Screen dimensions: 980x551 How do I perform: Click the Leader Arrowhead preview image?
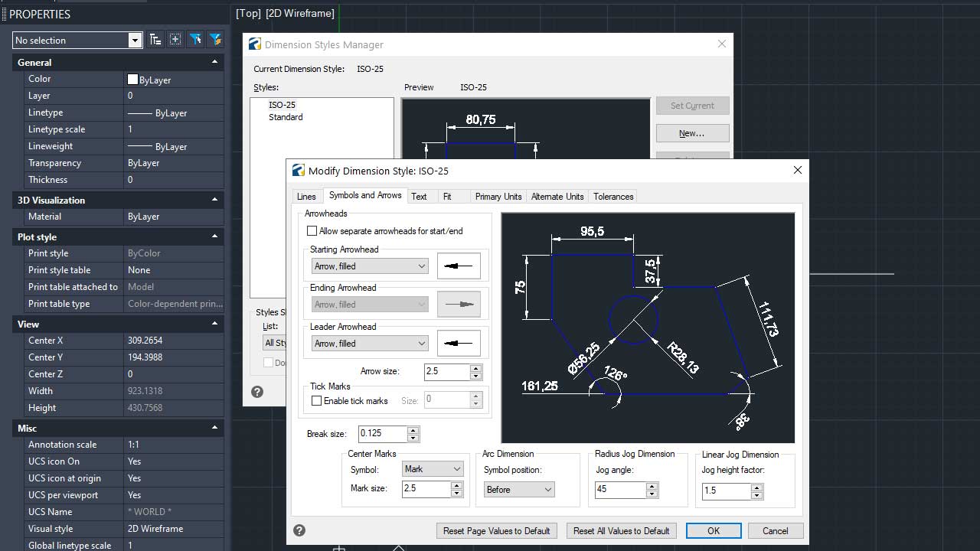(459, 343)
